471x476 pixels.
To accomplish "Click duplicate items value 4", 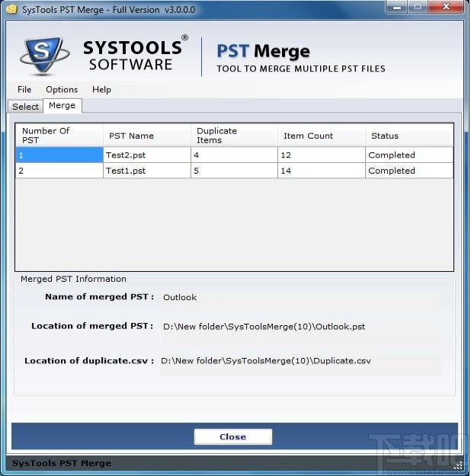I will click(x=234, y=155).
